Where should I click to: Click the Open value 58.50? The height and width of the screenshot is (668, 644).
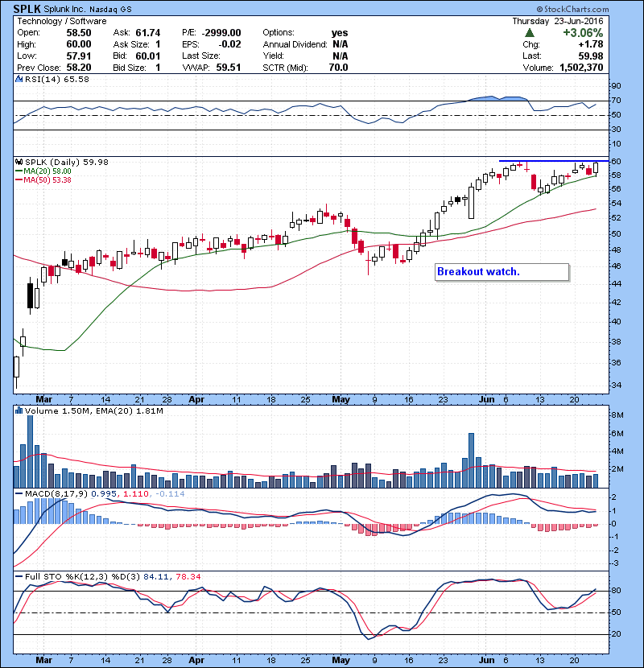tap(79, 33)
